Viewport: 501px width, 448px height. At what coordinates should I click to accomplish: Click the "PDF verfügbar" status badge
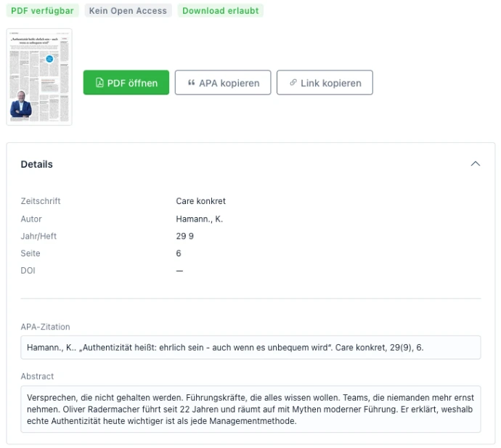42,11
